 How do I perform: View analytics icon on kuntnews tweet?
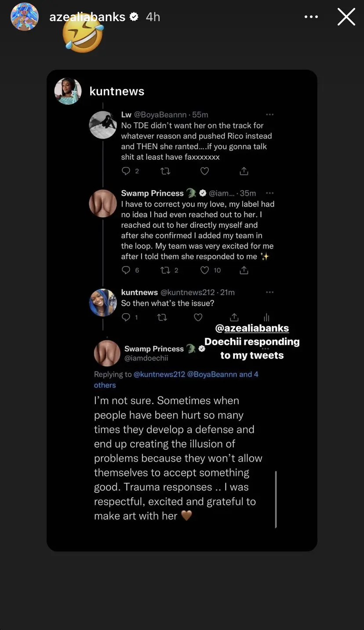click(x=266, y=317)
